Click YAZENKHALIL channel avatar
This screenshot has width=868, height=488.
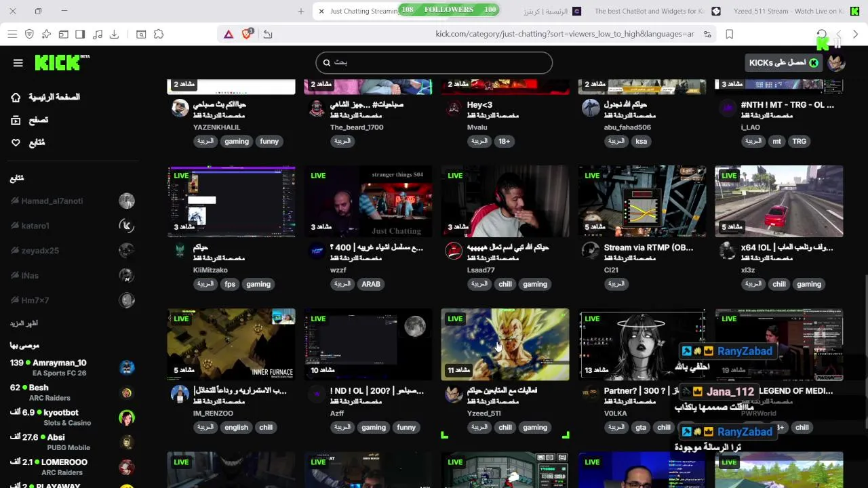click(180, 108)
